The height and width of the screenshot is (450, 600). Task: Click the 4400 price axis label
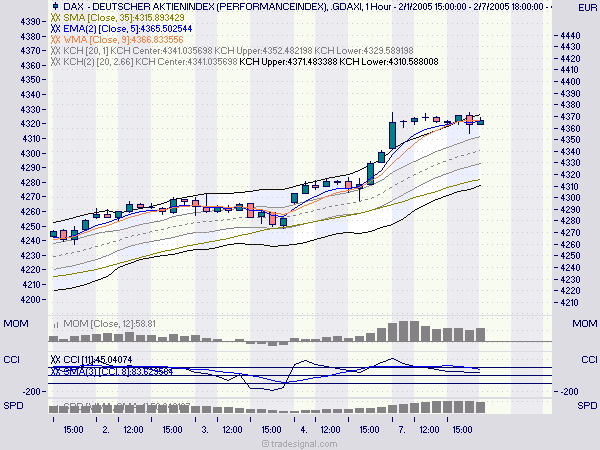pos(570,82)
